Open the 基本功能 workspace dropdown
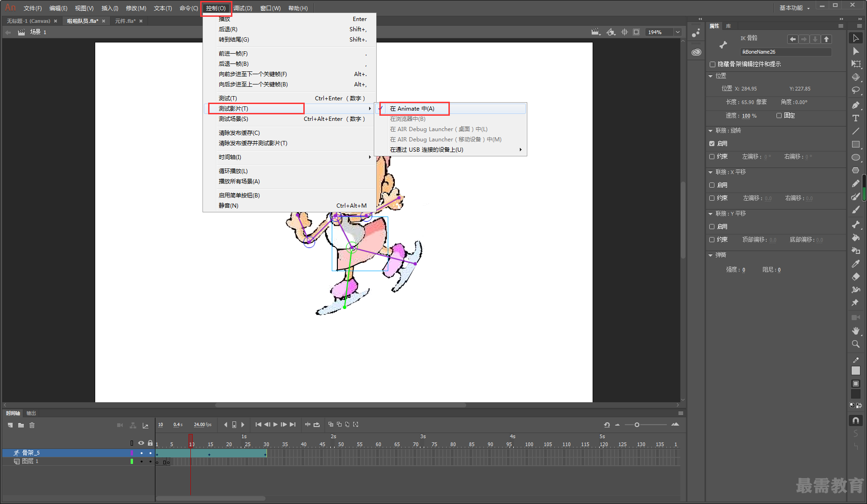 pyautogui.click(x=795, y=8)
